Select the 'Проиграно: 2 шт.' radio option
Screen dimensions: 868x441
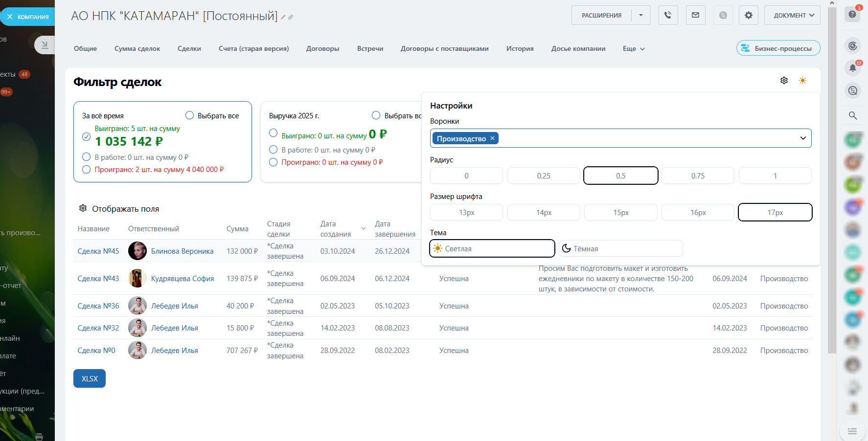[x=87, y=170]
